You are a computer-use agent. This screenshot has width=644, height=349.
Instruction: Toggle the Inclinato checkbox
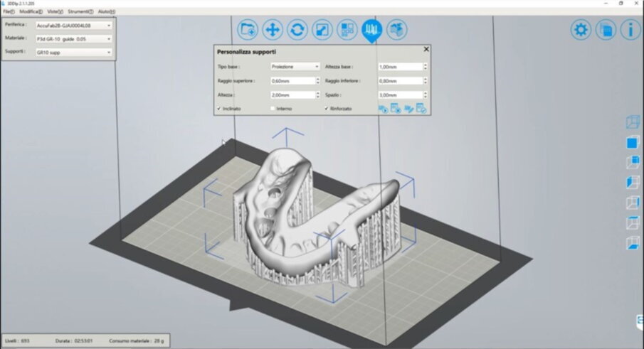[219, 109]
